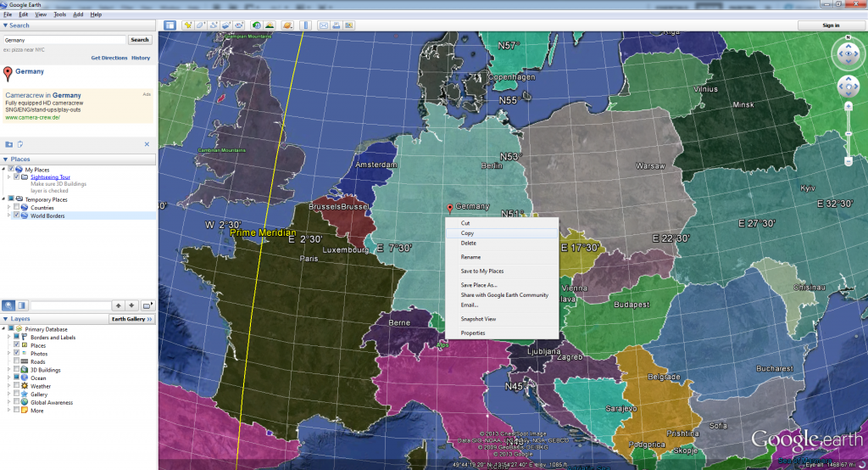868x470 pixels.
Task: Show historical imagery clock icon
Action: (x=257, y=25)
